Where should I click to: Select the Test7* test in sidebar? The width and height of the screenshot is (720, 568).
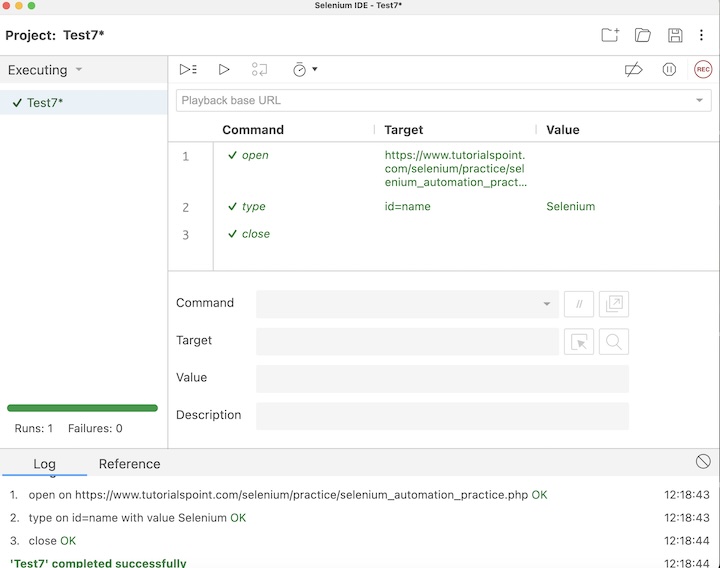coord(45,103)
